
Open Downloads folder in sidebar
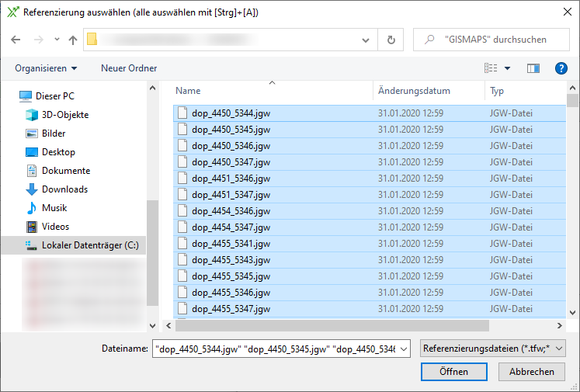pyautogui.click(x=64, y=189)
